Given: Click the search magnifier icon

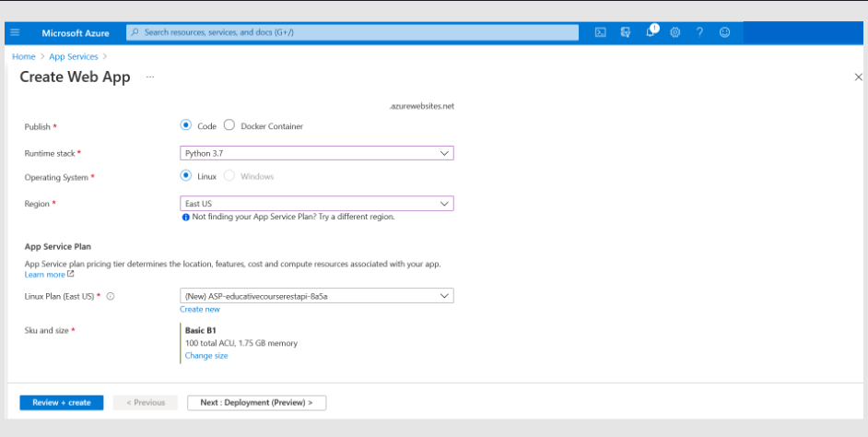Looking at the screenshot, I should pyautogui.click(x=135, y=32).
